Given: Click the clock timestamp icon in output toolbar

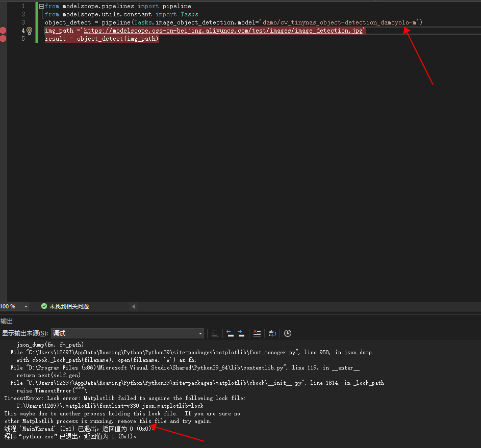Looking at the screenshot, I should coord(288,333).
